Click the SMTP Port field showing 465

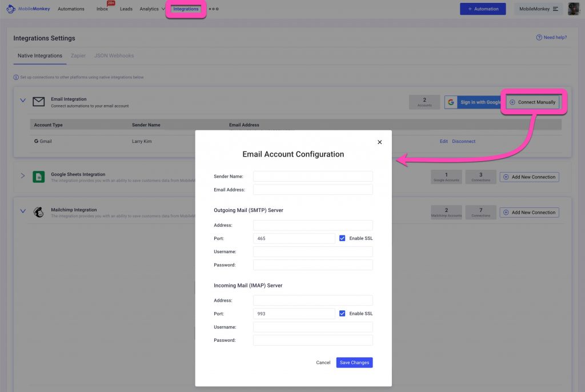(x=294, y=238)
